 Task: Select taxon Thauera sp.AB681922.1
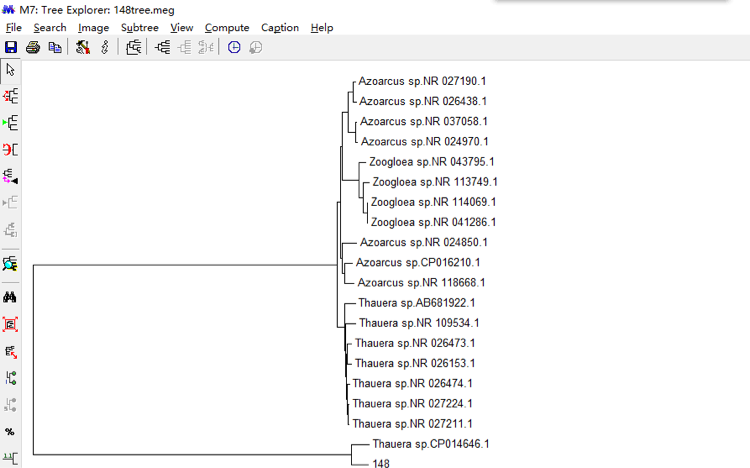[417, 303]
